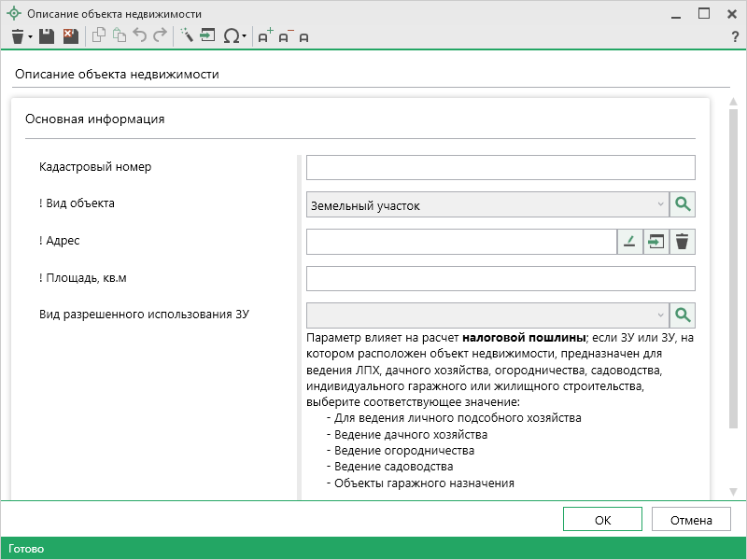The width and height of the screenshot is (747, 560).
Task: Open search for Вид объекта field
Action: tap(683, 204)
